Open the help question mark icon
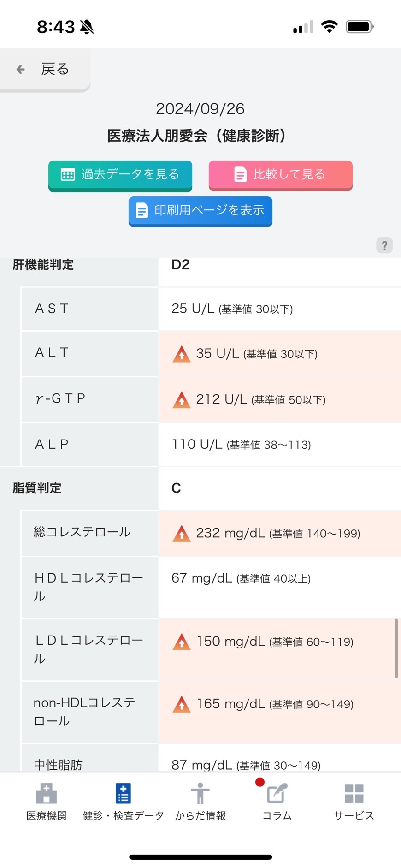 (x=384, y=245)
